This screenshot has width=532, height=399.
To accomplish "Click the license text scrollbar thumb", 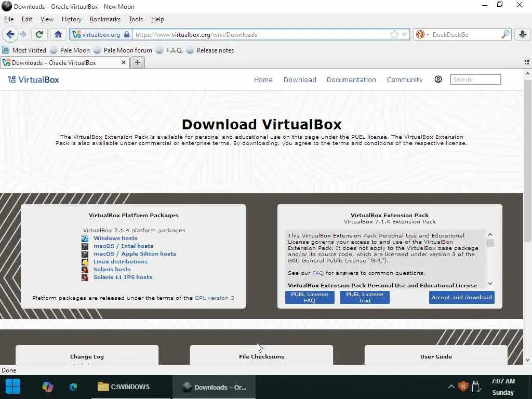I will tap(490, 243).
